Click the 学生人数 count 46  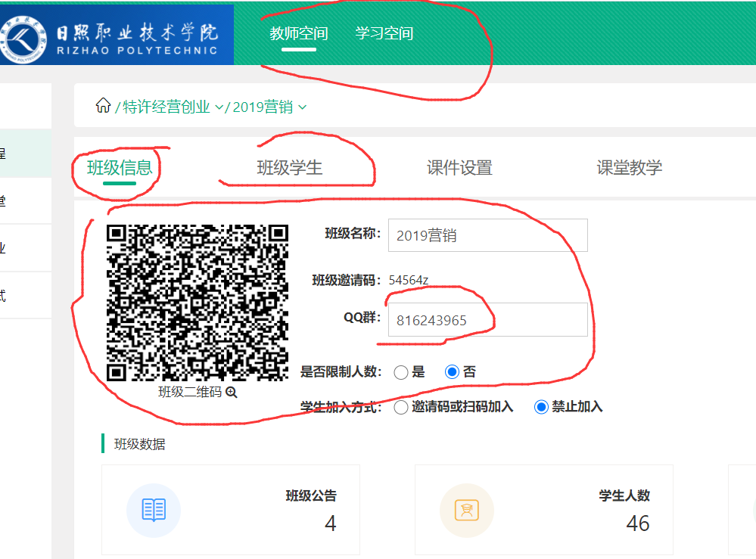[x=638, y=523]
